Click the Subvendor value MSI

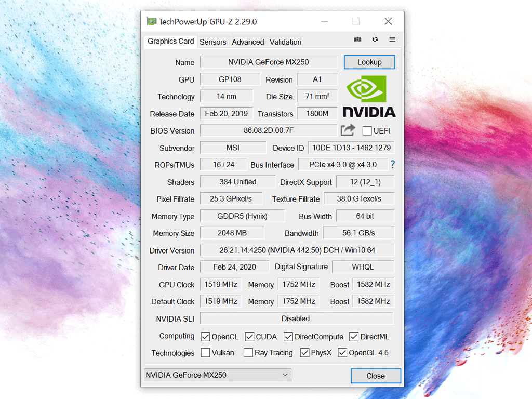233,148
